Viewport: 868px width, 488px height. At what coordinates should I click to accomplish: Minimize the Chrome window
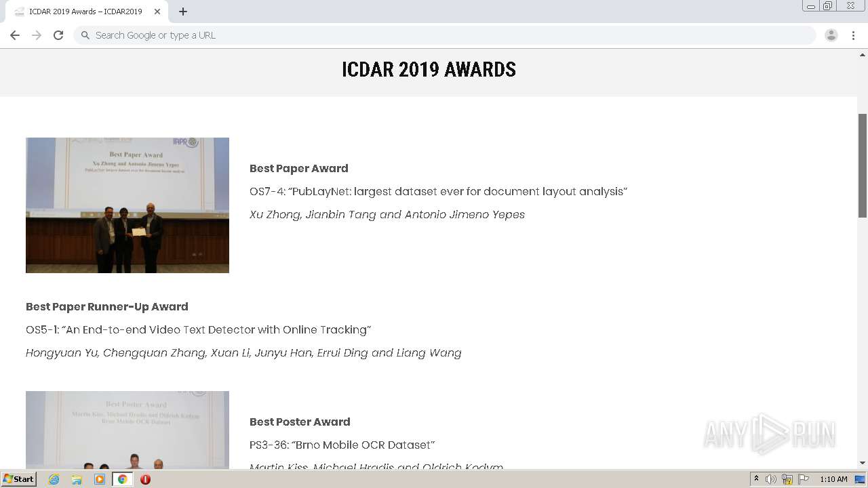pos(810,6)
